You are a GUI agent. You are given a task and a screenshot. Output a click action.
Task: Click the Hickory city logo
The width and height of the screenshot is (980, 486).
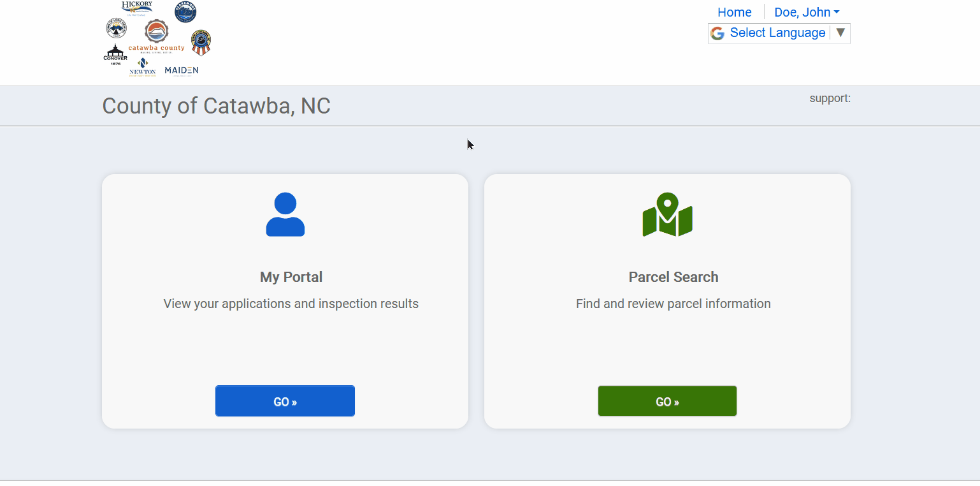(137, 8)
